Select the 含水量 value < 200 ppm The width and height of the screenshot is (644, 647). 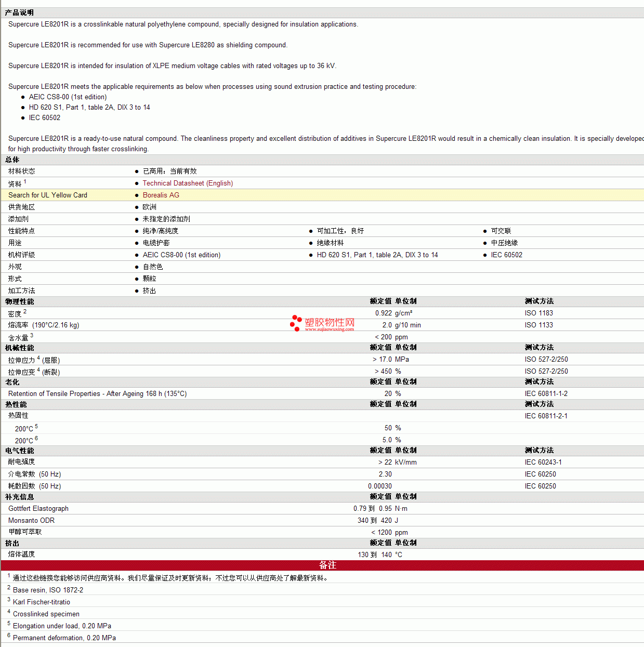391,337
